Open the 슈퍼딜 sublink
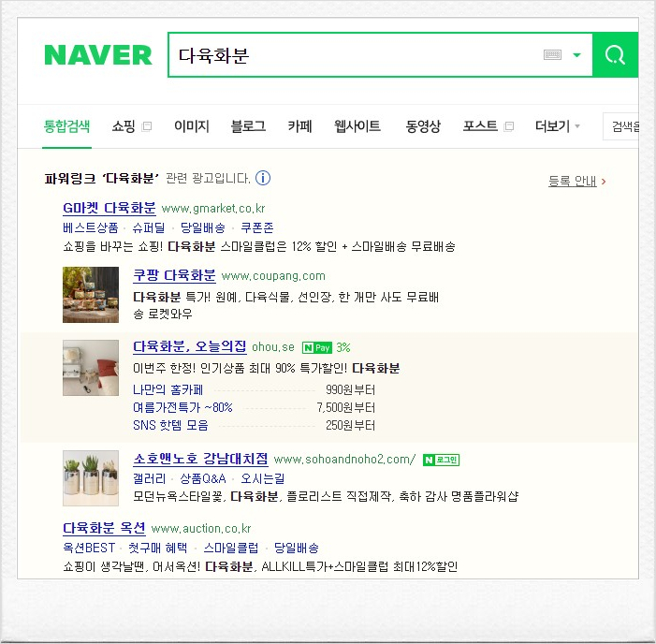This screenshot has height=644, width=656. [149, 227]
